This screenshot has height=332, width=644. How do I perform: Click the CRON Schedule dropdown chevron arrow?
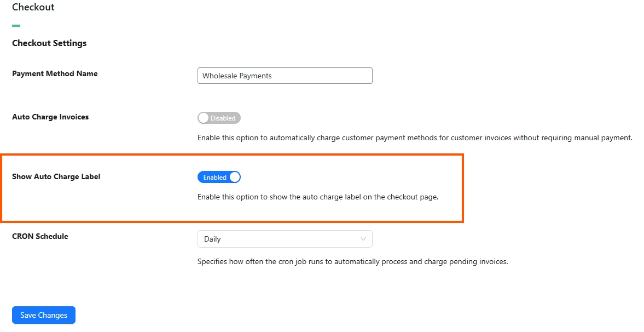click(x=363, y=239)
